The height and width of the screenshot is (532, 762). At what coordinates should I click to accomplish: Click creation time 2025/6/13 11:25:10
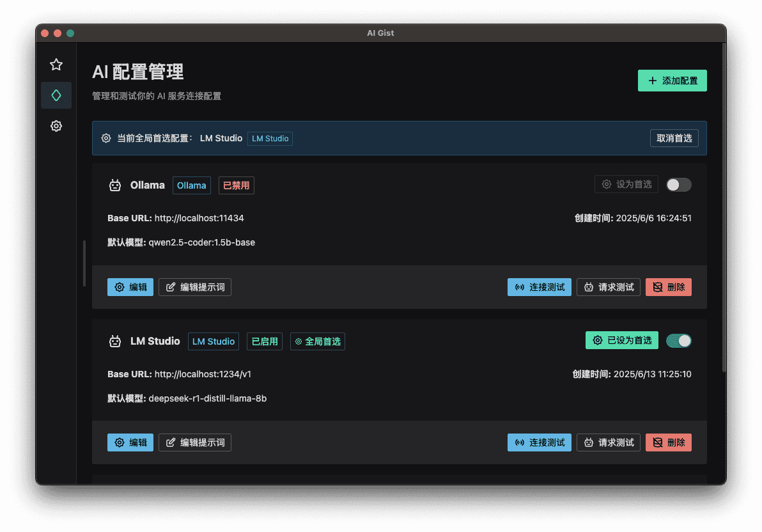click(x=652, y=375)
